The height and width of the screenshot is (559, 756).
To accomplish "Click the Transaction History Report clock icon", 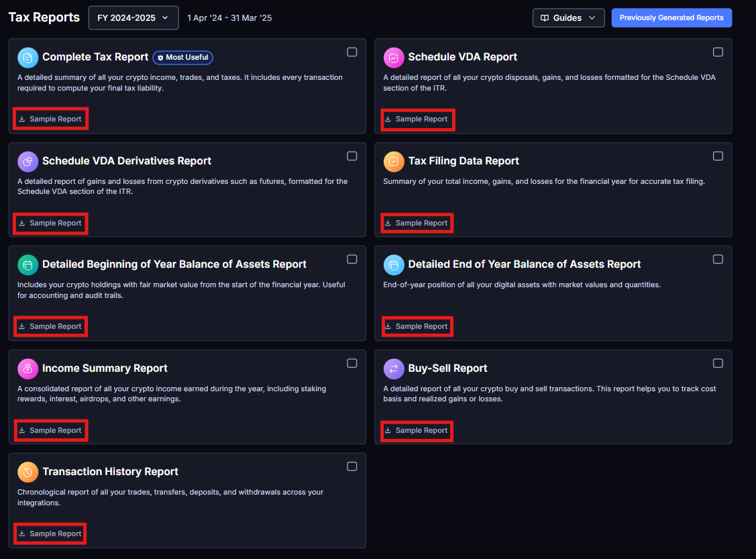I will pos(28,472).
